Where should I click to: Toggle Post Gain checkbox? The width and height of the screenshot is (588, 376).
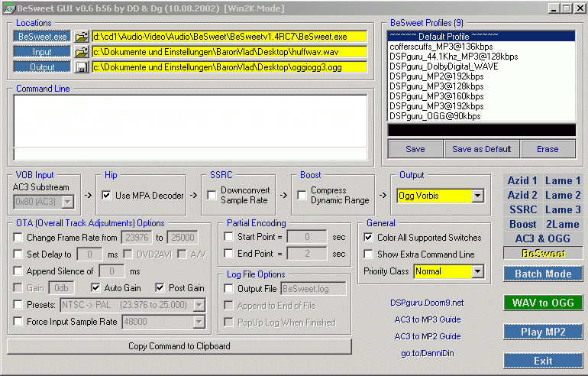tap(160, 287)
